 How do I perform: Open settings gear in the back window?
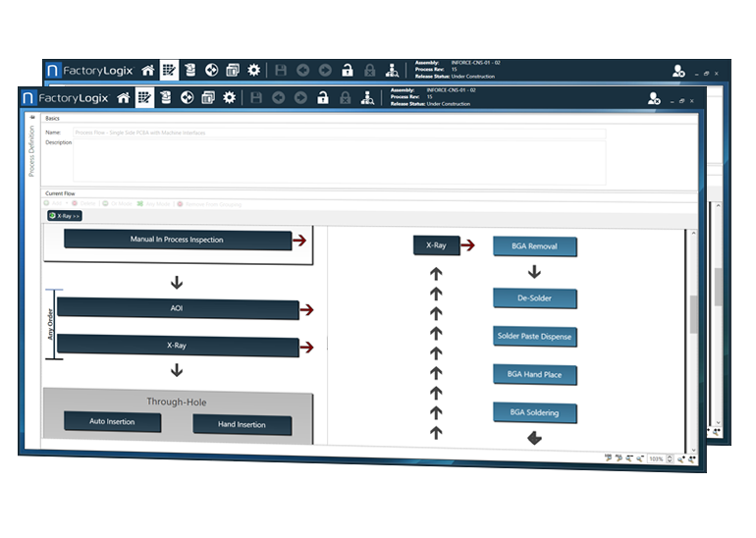tap(254, 71)
